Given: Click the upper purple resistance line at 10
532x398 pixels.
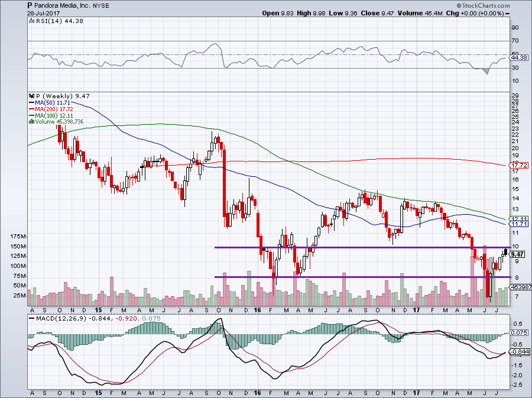Looking at the screenshot, I should pos(362,247).
